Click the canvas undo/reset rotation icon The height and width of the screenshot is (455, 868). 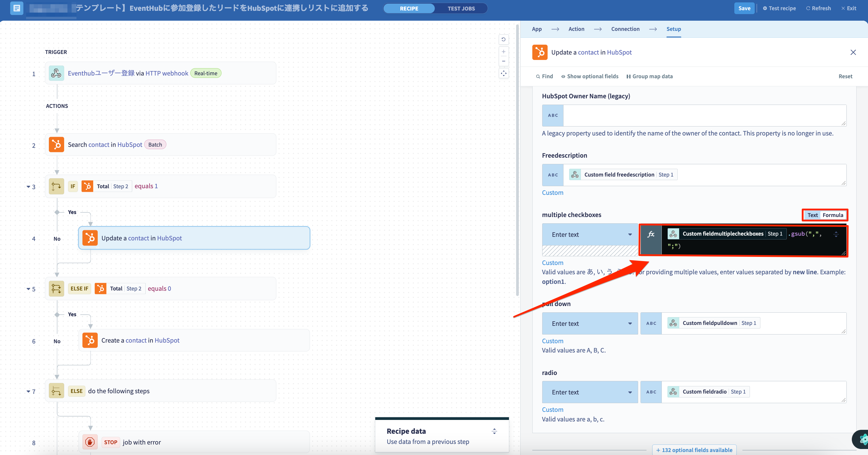point(504,40)
